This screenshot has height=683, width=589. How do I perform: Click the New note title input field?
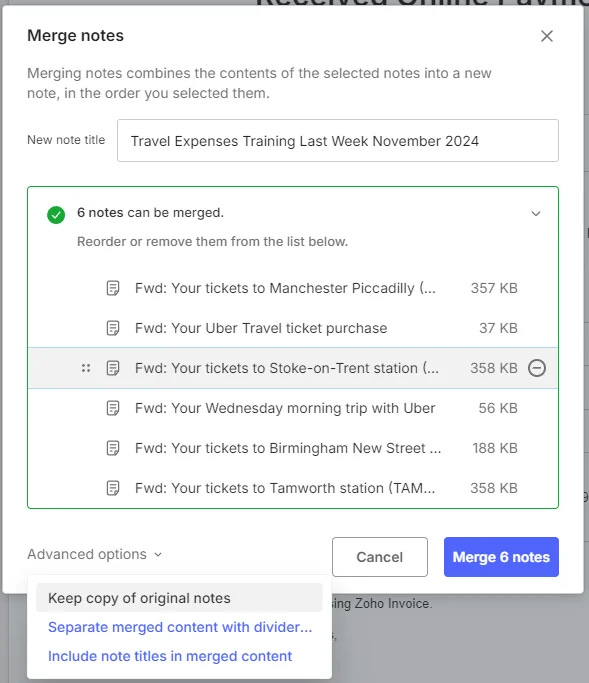point(338,141)
